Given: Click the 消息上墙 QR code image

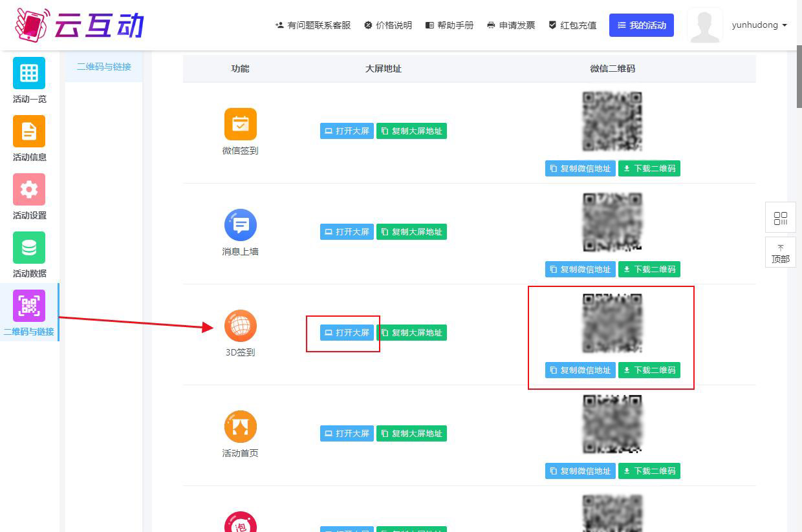Looking at the screenshot, I should tap(612, 222).
